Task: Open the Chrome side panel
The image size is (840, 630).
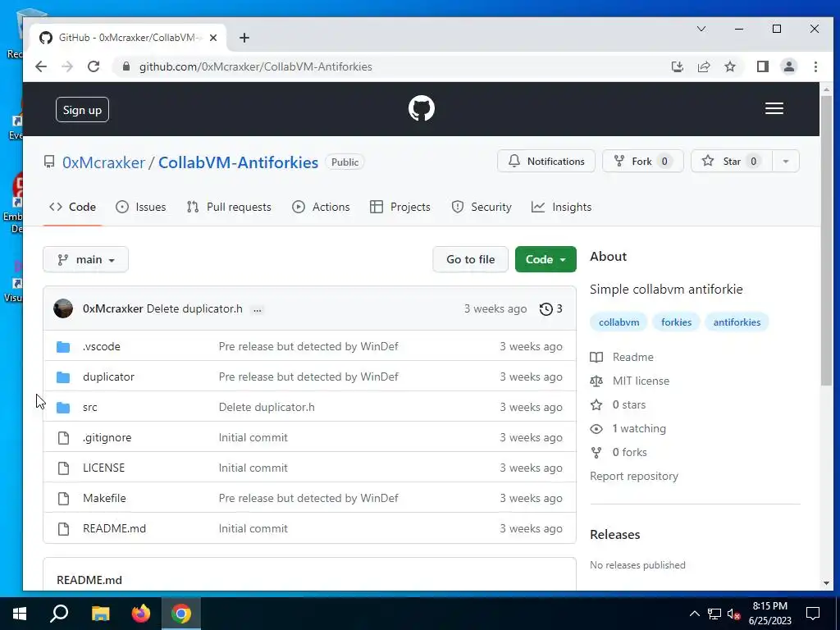Action: click(x=762, y=66)
